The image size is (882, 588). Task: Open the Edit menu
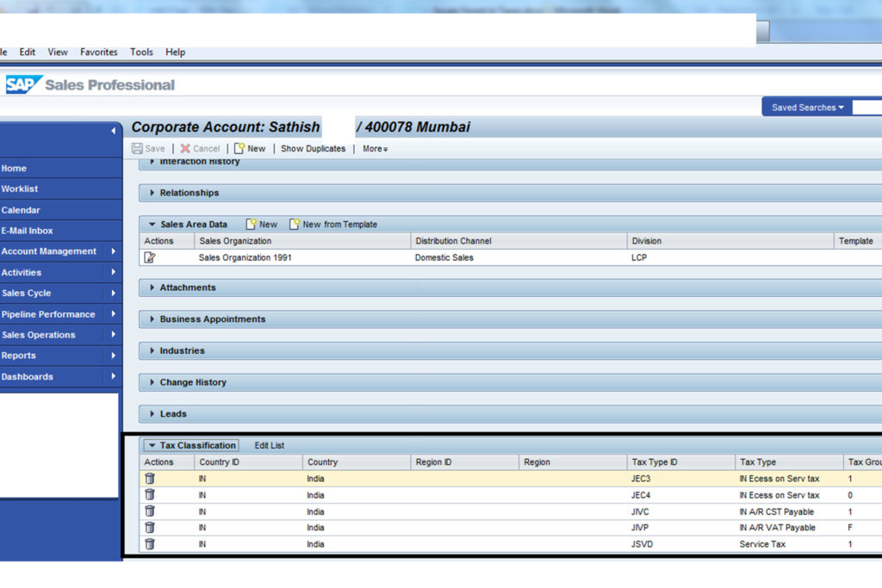(x=27, y=52)
